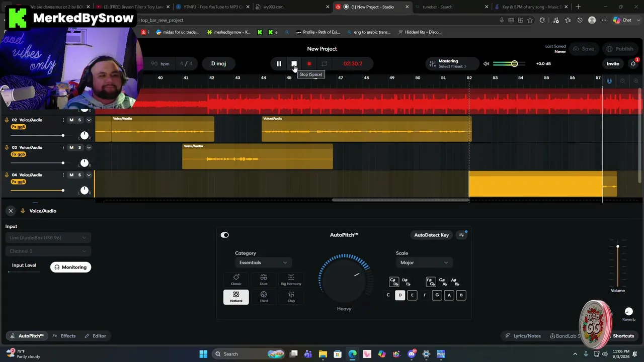Close the Voice/Audio panel with the X

tap(11, 211)
